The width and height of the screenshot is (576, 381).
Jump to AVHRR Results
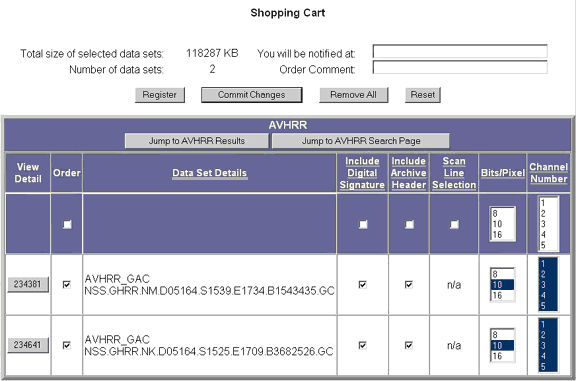(x=197, y=141)
